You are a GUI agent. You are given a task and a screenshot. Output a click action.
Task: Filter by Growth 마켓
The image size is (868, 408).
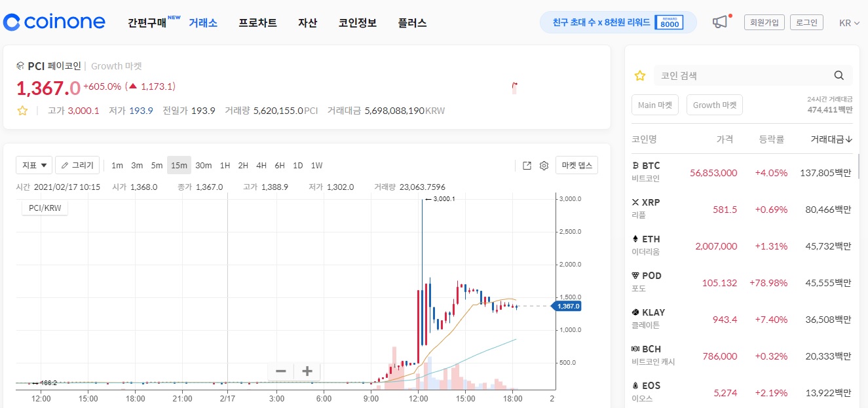tap(715, 105)
